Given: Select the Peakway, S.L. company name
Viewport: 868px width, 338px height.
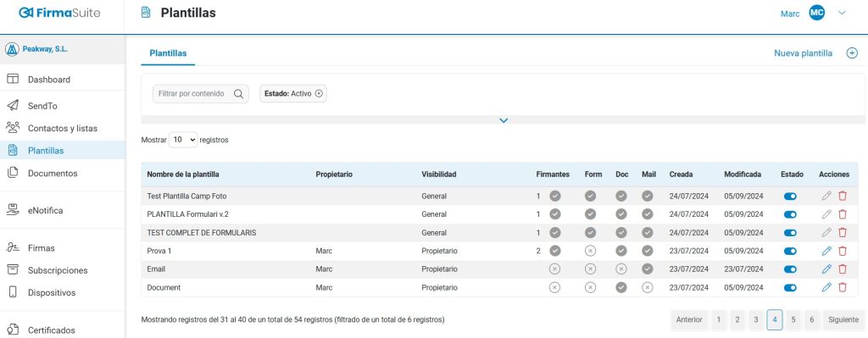Looking at the screenshot, I should [45, 49].
